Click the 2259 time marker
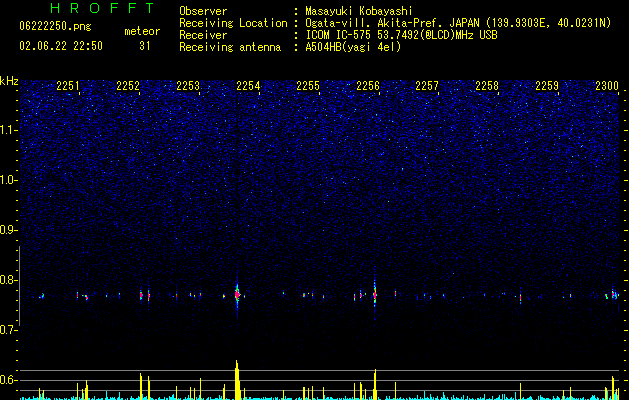This screenshot has width=629, height=400. [547, 86]
